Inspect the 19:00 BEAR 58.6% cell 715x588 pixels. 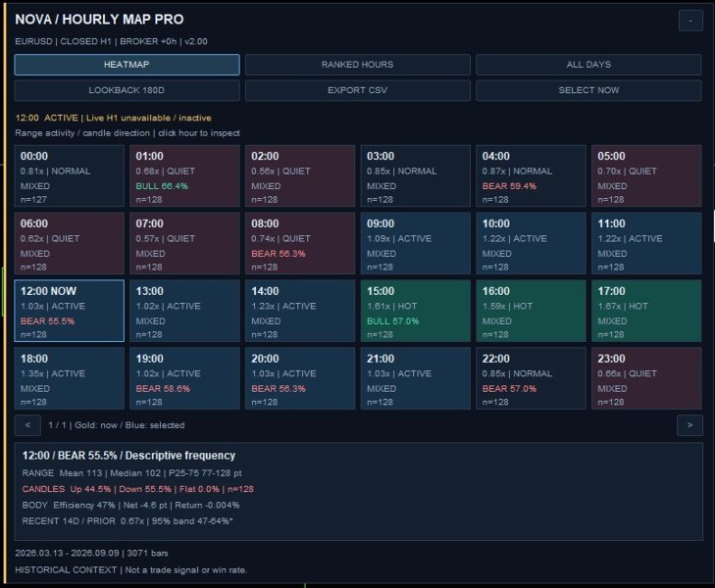tap(184, 378)
